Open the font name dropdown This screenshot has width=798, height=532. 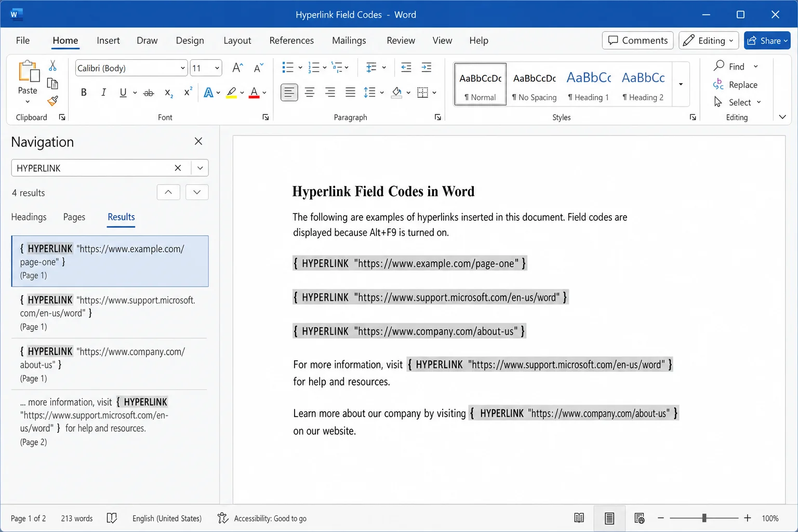[x=183, y=68]
